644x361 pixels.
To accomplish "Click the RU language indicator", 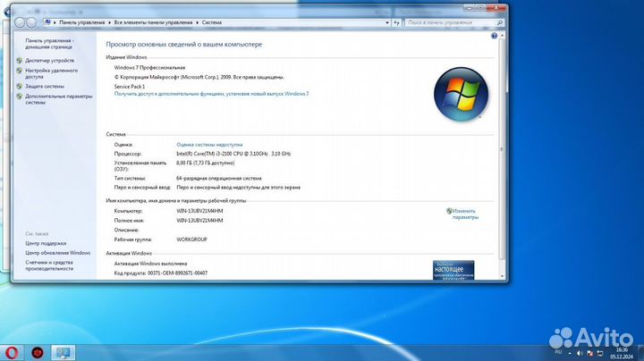I will 558,352.
